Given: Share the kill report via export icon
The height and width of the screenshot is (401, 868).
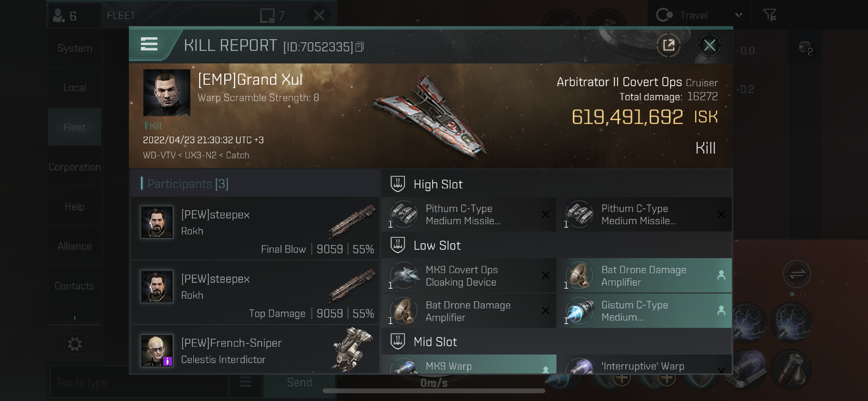Looking at the screenshot, I should tap(668, 46).
